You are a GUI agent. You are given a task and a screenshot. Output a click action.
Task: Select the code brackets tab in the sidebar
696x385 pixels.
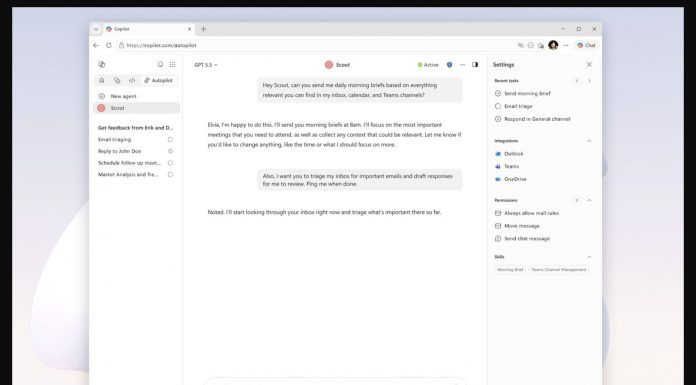point(132,80)
